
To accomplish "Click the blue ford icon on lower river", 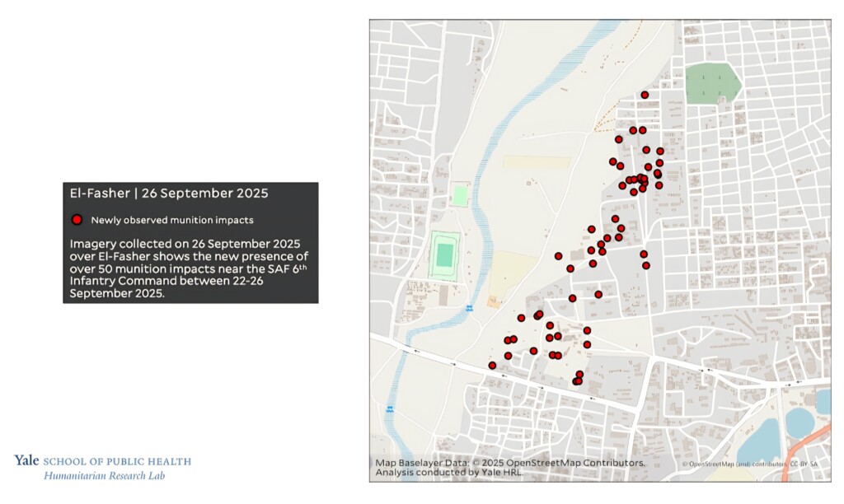I will pyautogui.click(x=390, y=408).
